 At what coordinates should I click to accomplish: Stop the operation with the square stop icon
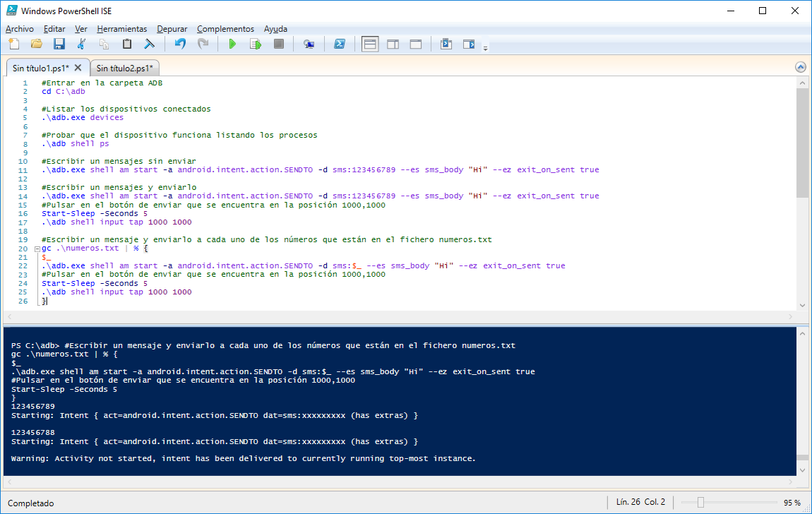click(x=279, y=44)
